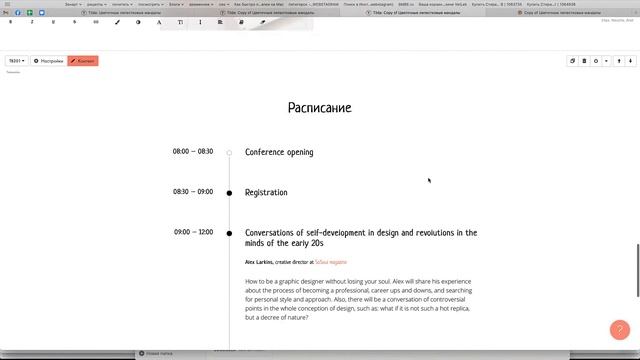Open the Настройки block settings
640x360 pixels.
tap(49, 61)
